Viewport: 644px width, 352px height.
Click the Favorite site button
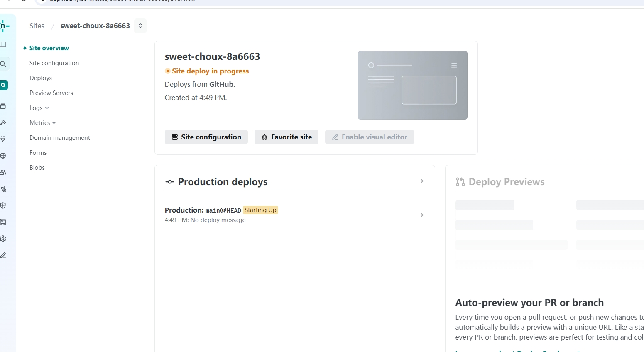pyautogui.click(x=286, y=137)
